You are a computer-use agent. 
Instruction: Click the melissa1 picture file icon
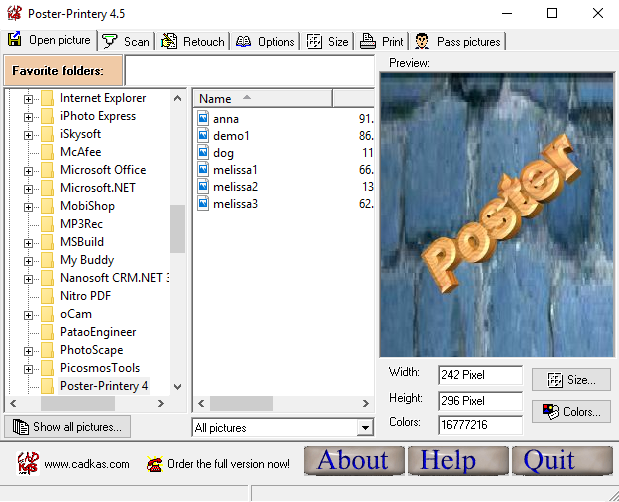[203, 170]
